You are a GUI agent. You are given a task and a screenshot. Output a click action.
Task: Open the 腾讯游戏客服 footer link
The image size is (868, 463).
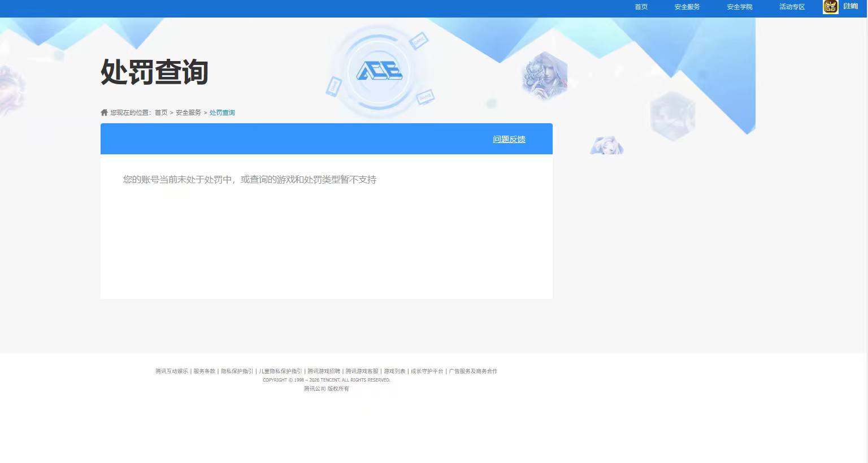[x=362, y=371]
